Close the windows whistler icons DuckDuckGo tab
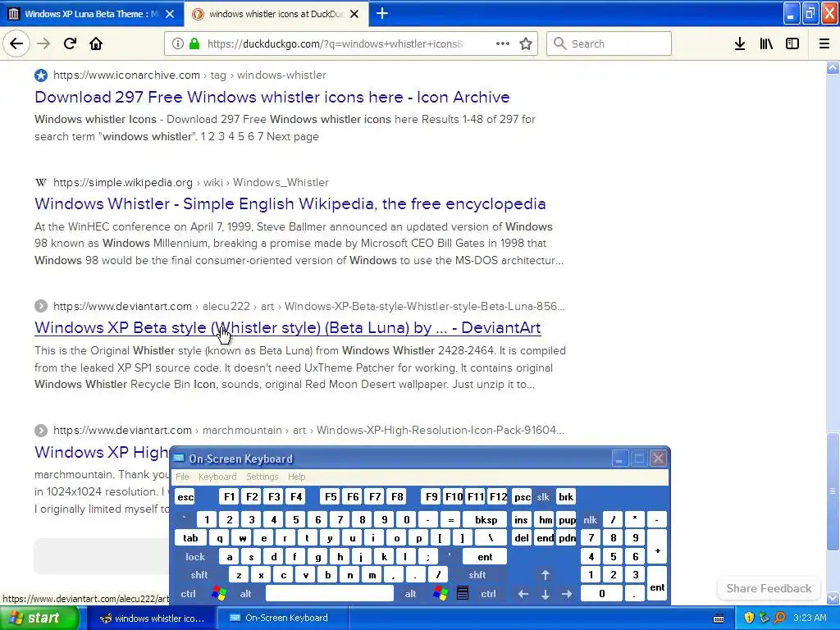 (x=354, y=14)
